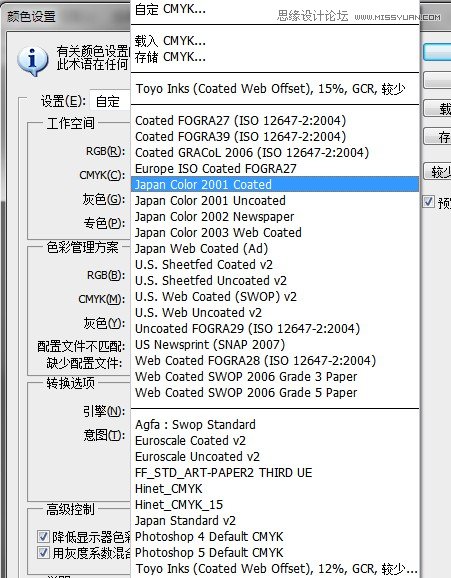Click the 载入 button on right
This screenshot has width=451, height=578.
[x=437, y=108]
